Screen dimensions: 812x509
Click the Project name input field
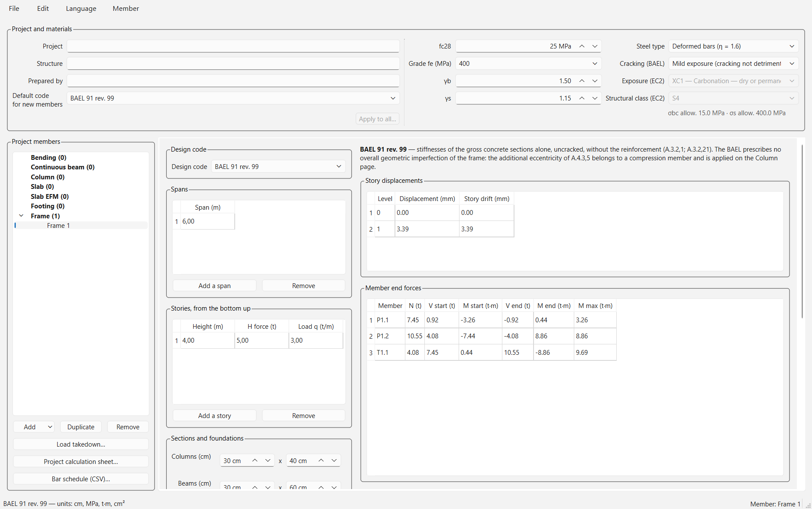pos(233,46)
